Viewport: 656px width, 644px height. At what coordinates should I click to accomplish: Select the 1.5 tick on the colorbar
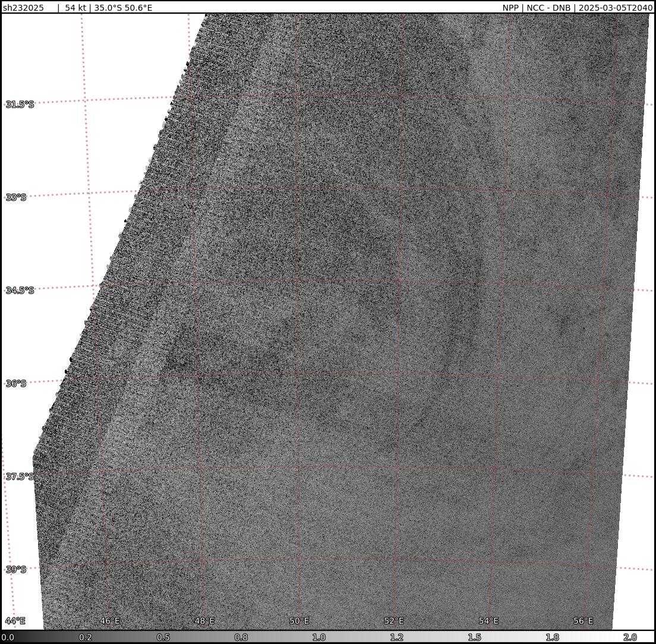[x=474, y=637]
